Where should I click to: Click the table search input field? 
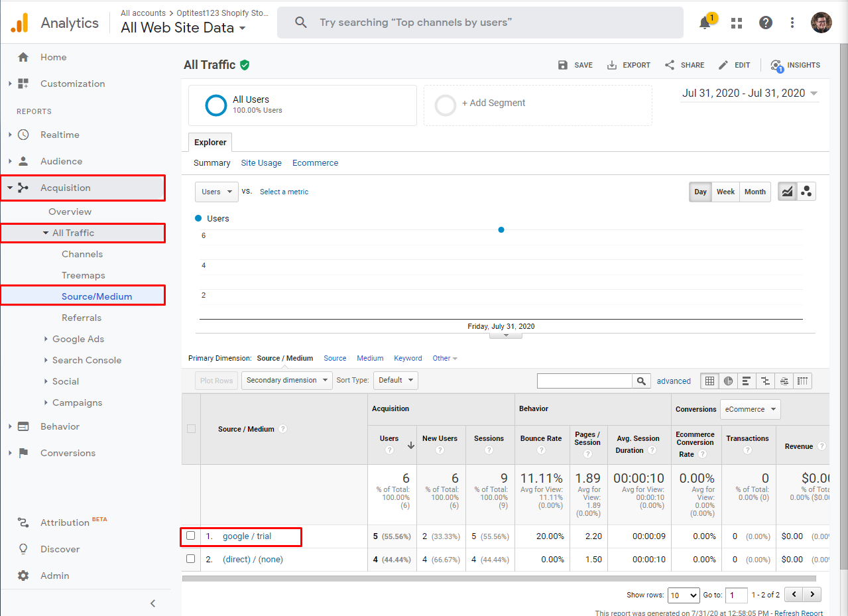(585, 381)
